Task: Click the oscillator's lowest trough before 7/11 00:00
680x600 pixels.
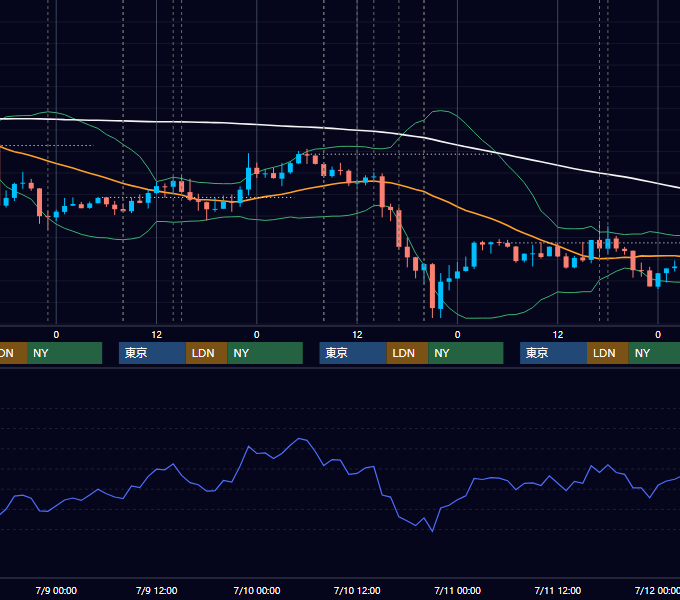Action: pyautogui.click(x=432, y=531)
